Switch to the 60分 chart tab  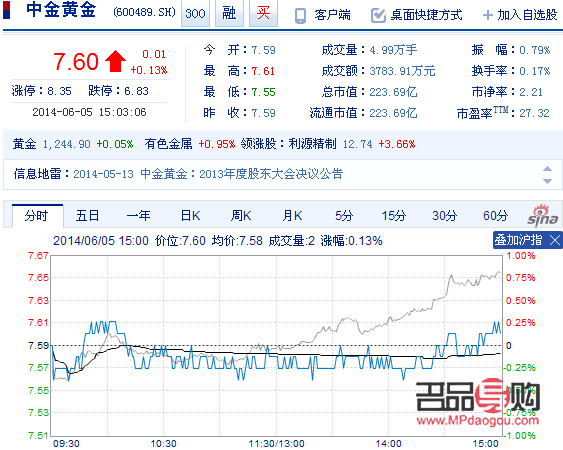tap(495, 216)
